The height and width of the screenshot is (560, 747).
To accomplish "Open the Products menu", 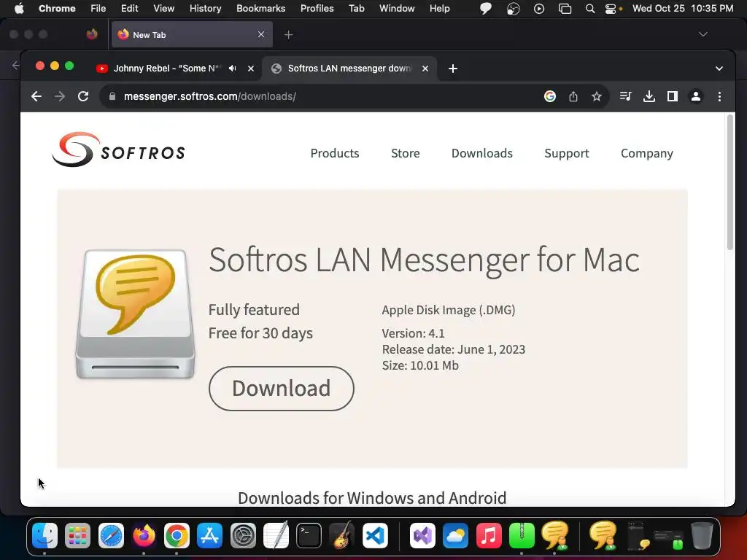I will coord(334,153).
